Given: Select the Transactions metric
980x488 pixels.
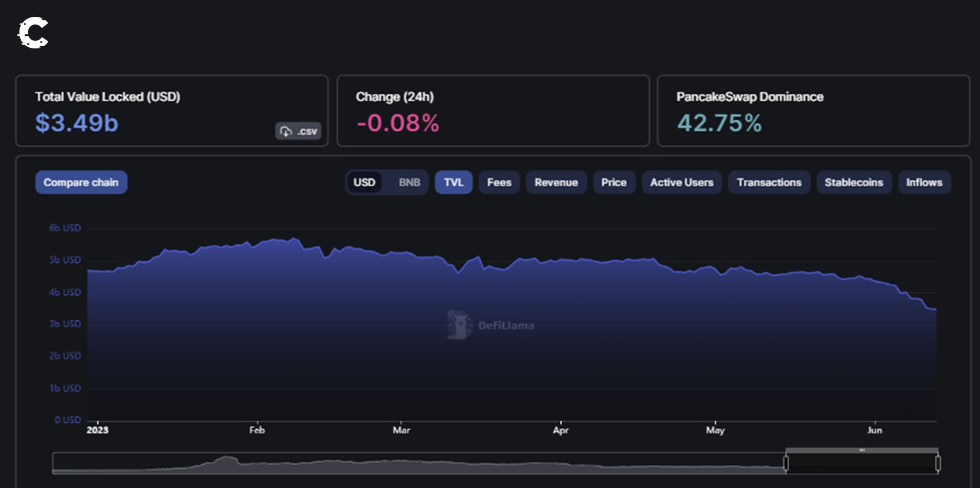Looking at the screenshot, I should click(x=769, y=182).
